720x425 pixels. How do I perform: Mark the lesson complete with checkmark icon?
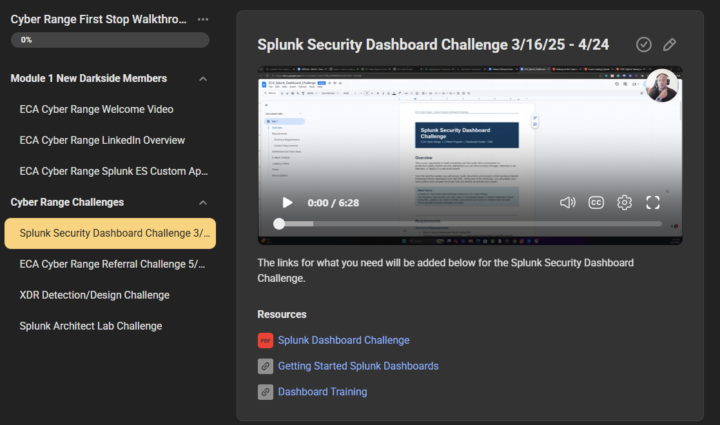[x=644, y=45]
